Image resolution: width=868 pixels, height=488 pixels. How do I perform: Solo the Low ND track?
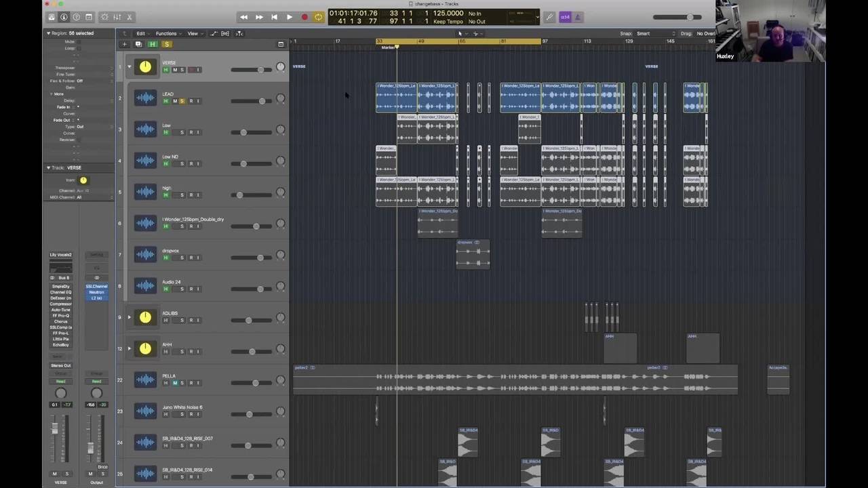point(182,163)
